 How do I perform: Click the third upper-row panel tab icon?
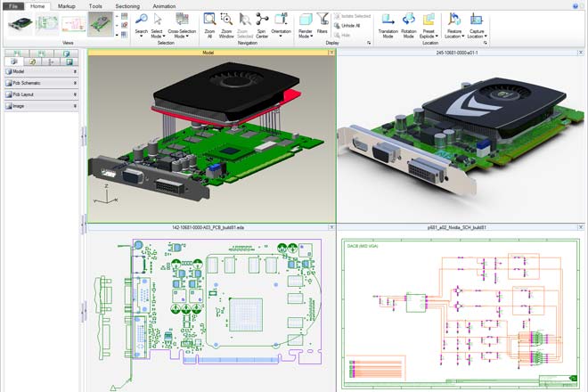click(66, 53)
